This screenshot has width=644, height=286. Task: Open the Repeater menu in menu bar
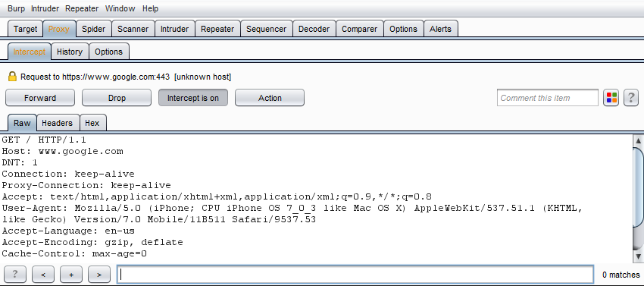(x=82, y=8)
